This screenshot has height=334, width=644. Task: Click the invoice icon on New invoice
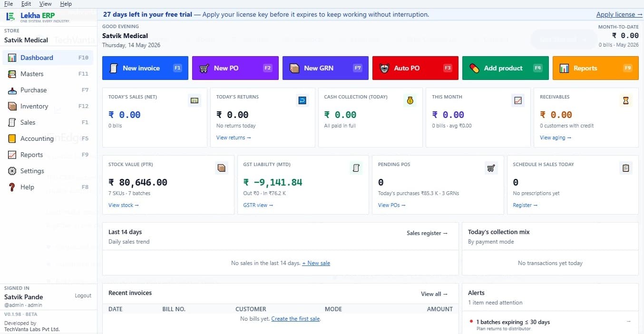click(x=114, y=68)
